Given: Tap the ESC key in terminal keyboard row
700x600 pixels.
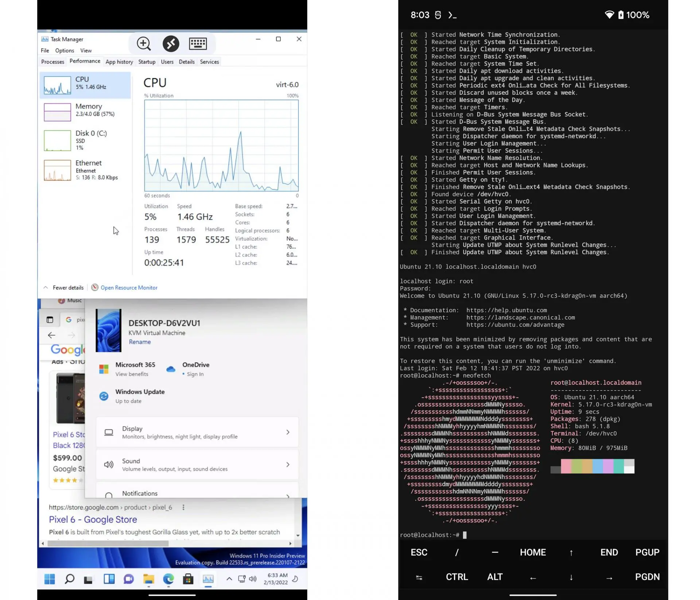Looking at the screenshot, I should pyautogui.click(x=419, y=552).
